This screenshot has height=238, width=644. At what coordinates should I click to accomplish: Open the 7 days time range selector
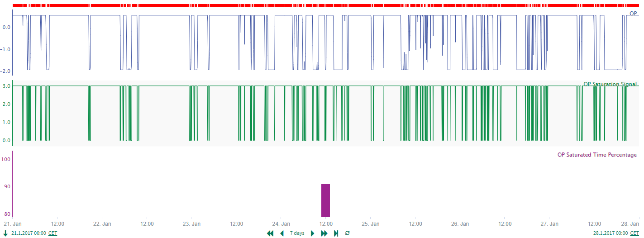[x=297, y=233]
